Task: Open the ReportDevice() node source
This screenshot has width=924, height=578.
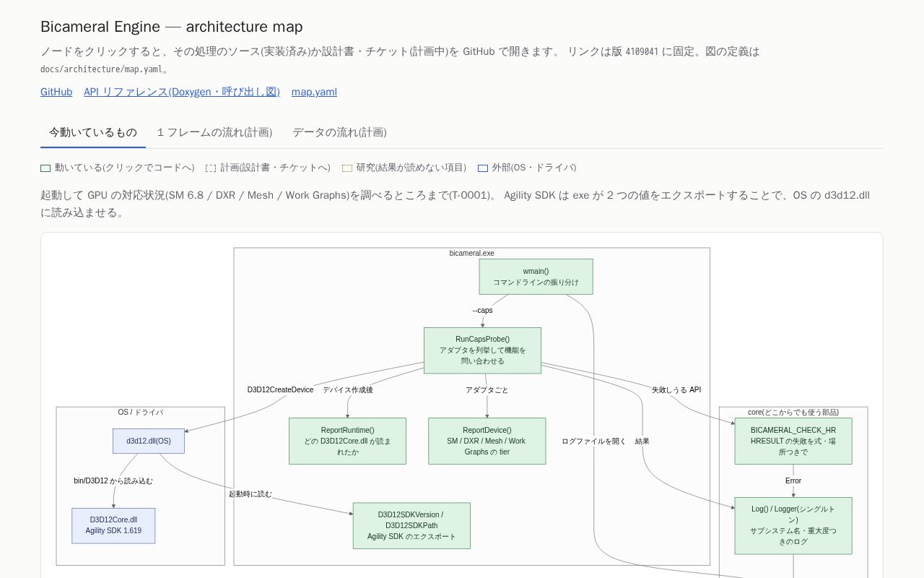Action: tap(487, 441)
